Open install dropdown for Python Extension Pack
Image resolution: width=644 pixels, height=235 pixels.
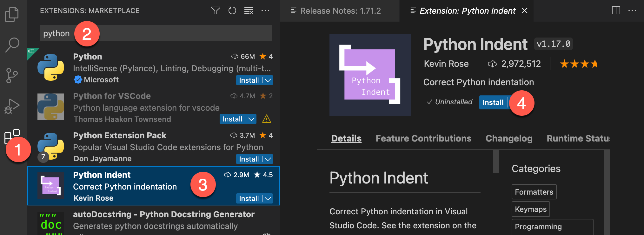[268, 159]
